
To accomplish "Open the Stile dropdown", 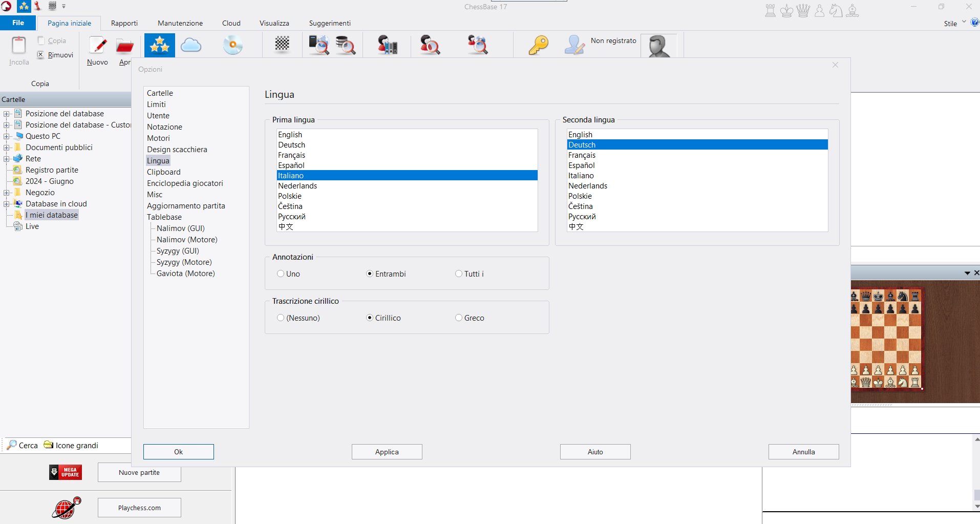I will click(955, 23).
